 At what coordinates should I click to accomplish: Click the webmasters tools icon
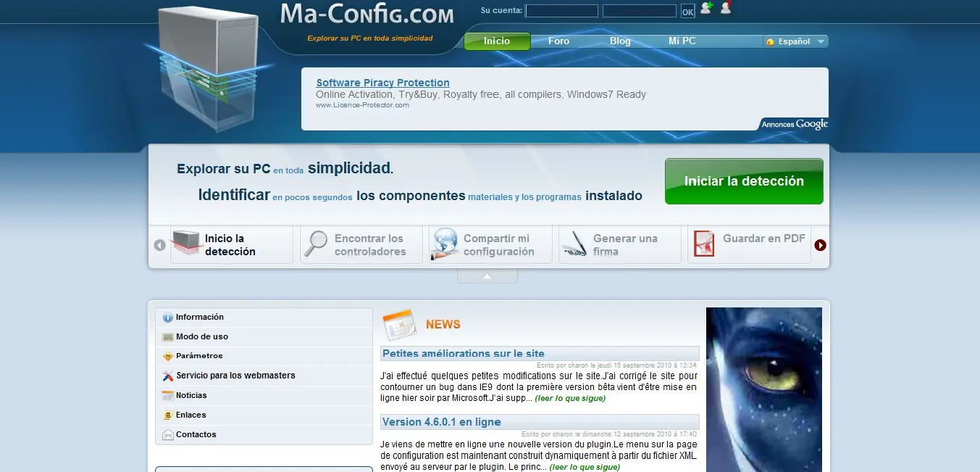click(x=168, y=376)
